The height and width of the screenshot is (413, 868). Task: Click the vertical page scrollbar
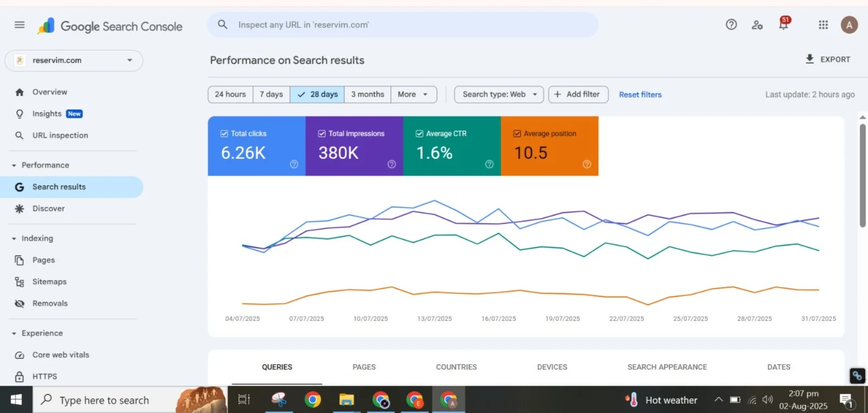pos(863,176)
